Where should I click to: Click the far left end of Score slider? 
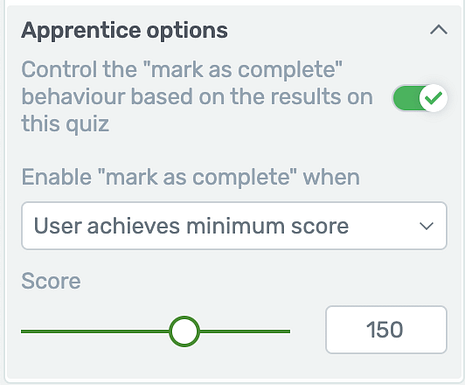[x=23, y=331]
